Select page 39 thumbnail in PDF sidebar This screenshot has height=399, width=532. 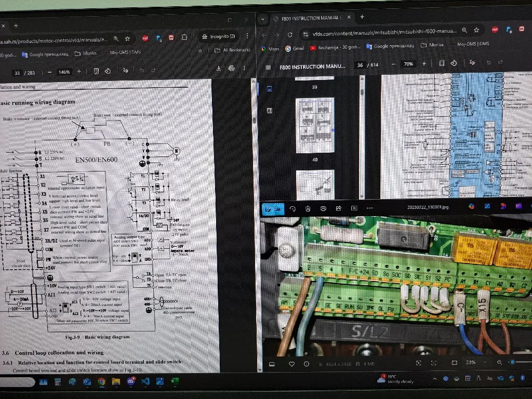(314, 118)
